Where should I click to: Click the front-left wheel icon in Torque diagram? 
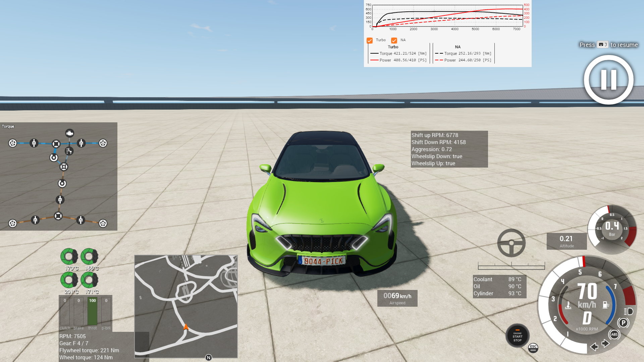coord(12,143)
